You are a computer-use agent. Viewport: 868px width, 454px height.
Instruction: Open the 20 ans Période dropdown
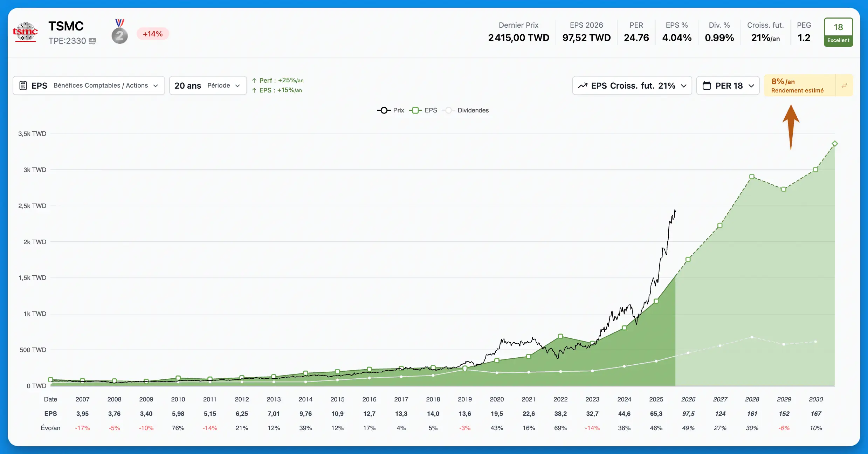click(x=208, y=85)
